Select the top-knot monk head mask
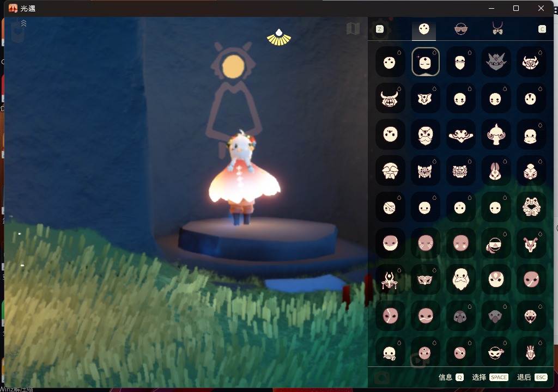This screenshot has width=558, height=392. [496, 134]
